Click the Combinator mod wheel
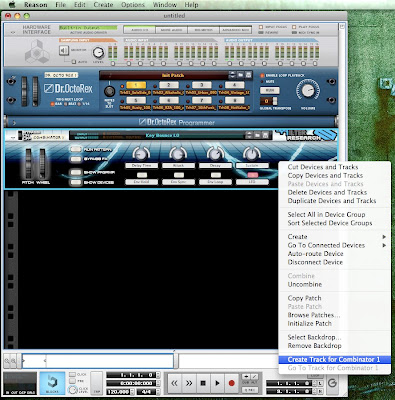Image resolution: width=395 pixels, height=400 pixels. (42, 164)
